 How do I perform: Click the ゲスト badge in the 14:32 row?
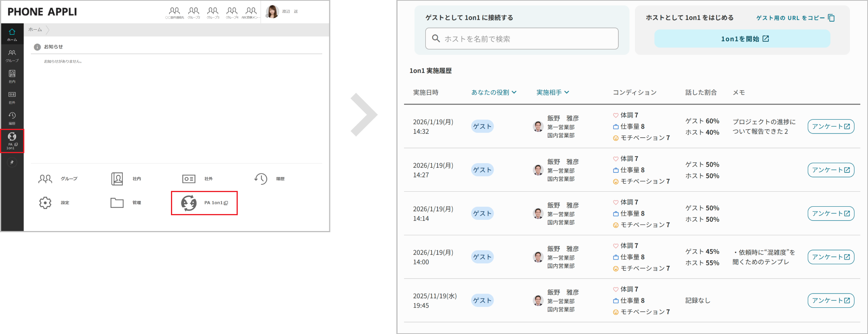[482, 127]
